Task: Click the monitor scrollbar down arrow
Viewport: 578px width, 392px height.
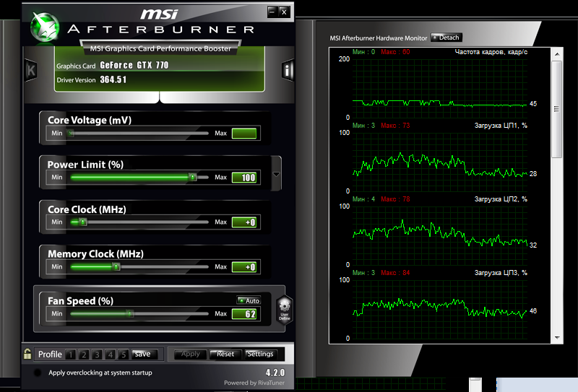Action: pyautogui.click(x=557, y=337)
